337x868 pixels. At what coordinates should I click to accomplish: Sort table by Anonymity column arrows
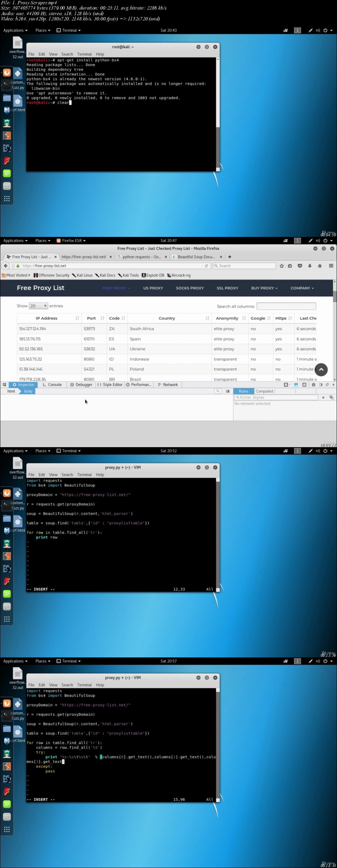click(x=244, y=318)
